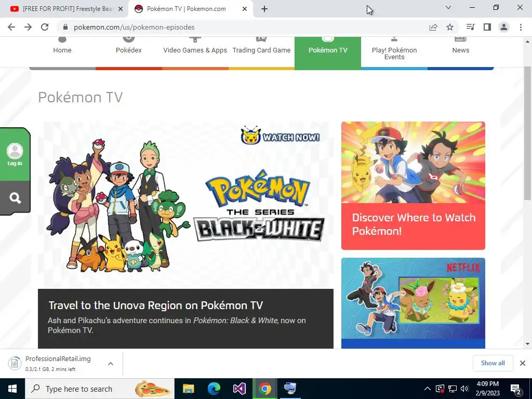Open a new browser tab

coord(264,9)
